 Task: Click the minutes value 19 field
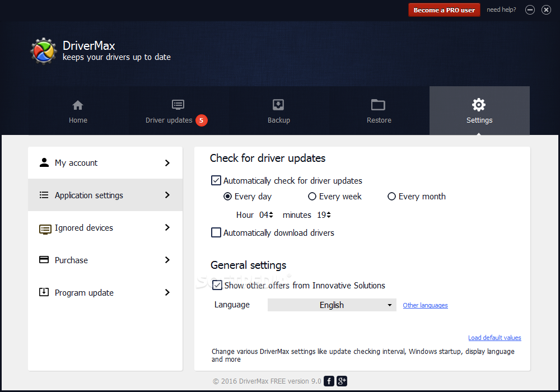321,215
